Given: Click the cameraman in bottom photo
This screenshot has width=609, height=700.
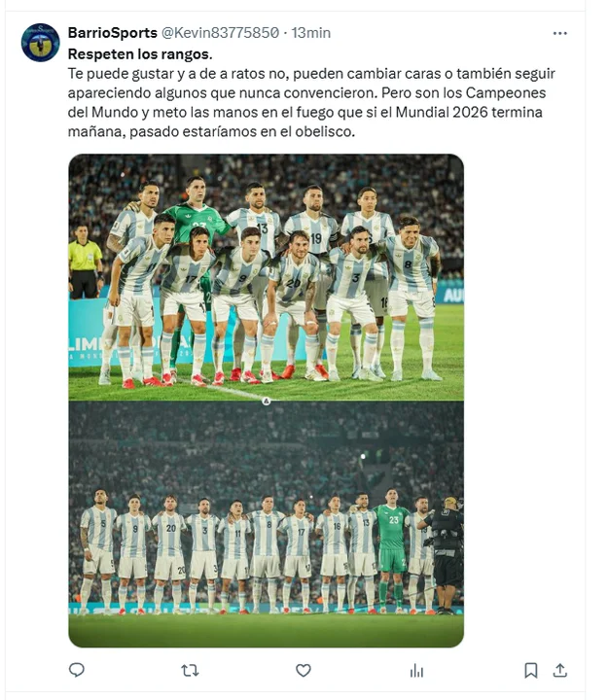Looking at the screenshot, I should [445, 555].
